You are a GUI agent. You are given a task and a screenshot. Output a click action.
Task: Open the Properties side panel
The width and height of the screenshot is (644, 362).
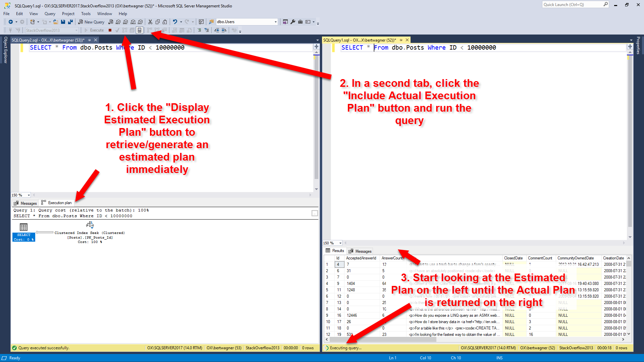pyautogui.click(x=638, y=45)
